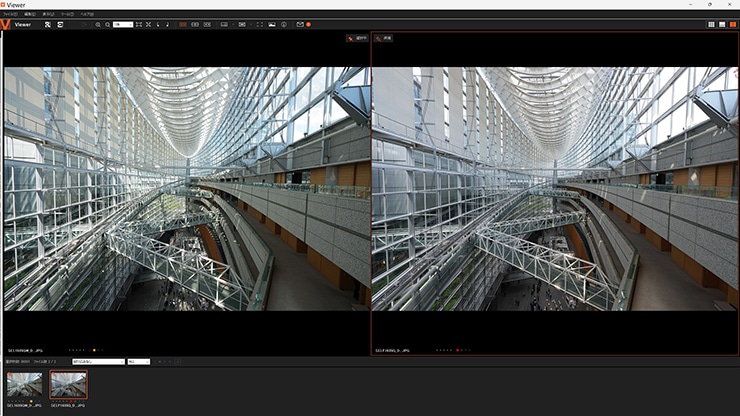The image size is (740, 416).
Task: Click the left architectural preview image
Action: (187, 189)
